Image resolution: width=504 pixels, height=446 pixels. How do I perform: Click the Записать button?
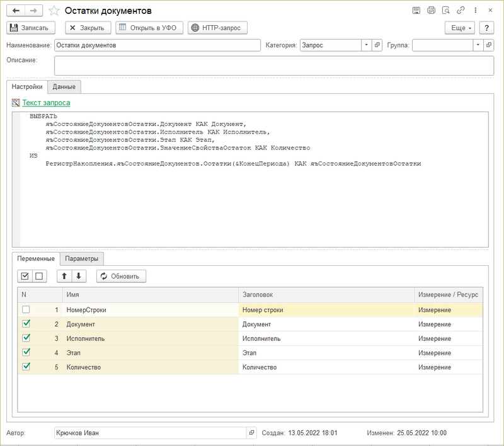pyautogui.click(x=31, y=28)
